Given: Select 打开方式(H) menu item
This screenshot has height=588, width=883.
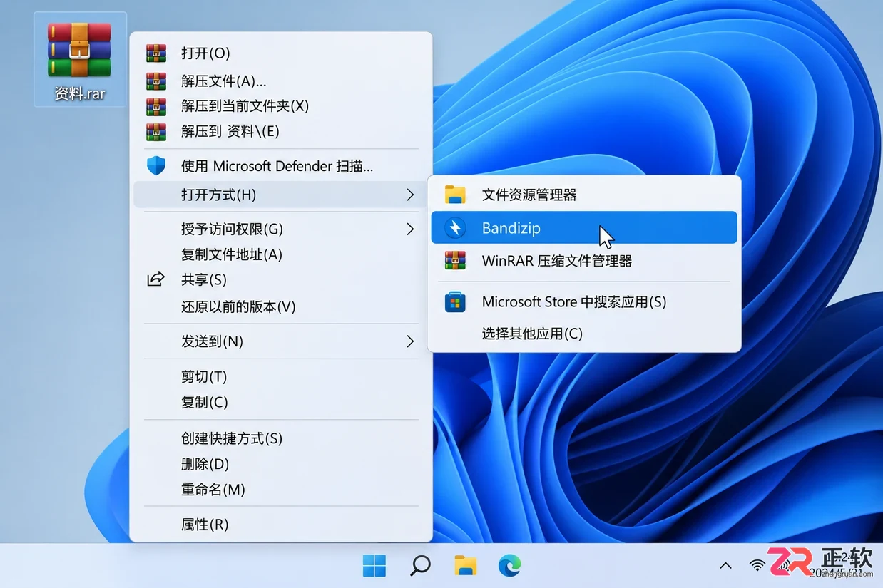Looking at the screenshot, I should tap(280, 195).
